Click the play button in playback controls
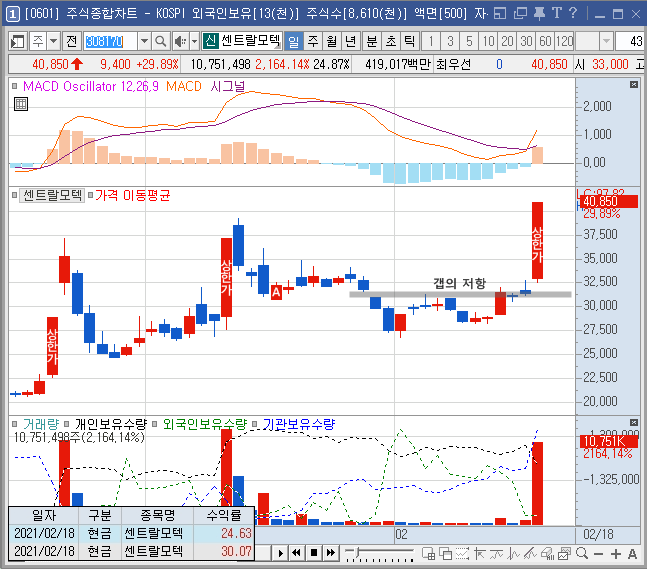The height and width of the screenshot is (569, 647). click(x=280, y=553)
